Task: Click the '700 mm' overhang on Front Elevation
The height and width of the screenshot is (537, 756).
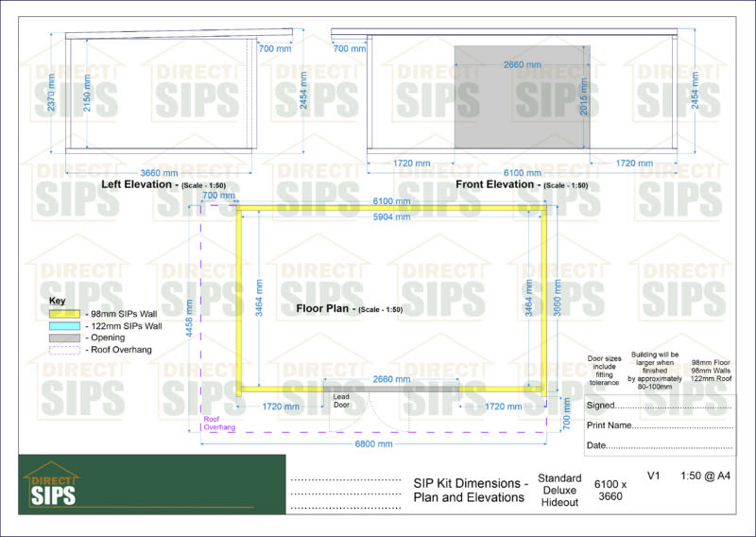Action: tap(349, 49)
